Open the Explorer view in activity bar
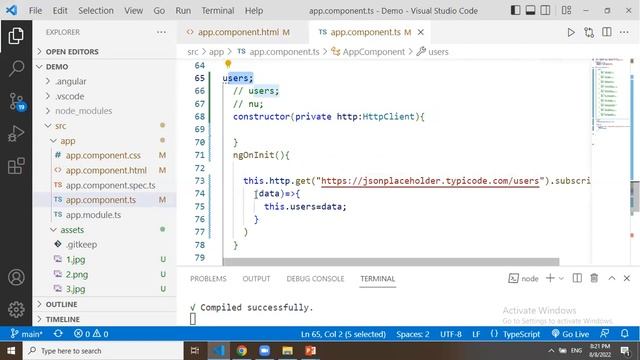640x360 pixels. pos(16,36)
